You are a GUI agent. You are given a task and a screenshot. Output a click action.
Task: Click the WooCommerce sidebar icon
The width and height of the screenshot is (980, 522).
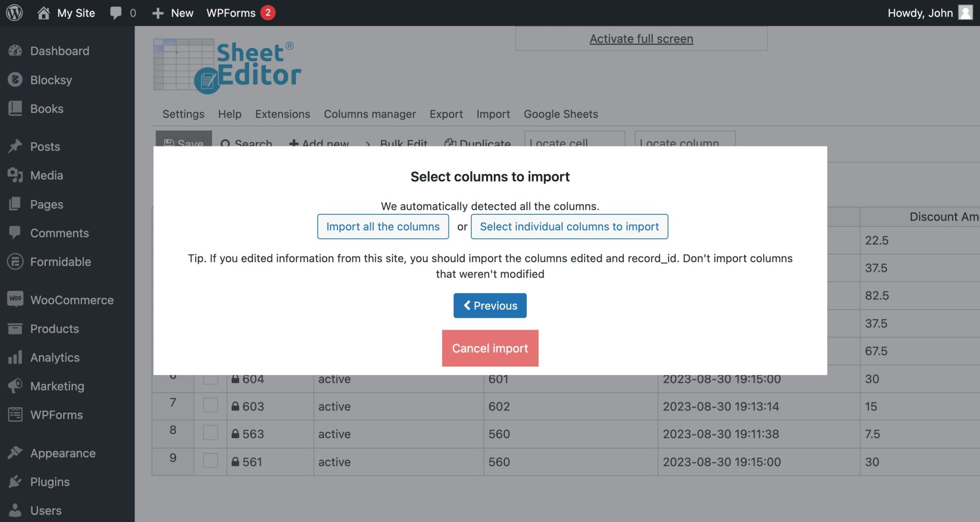click(x=15, y=300)
